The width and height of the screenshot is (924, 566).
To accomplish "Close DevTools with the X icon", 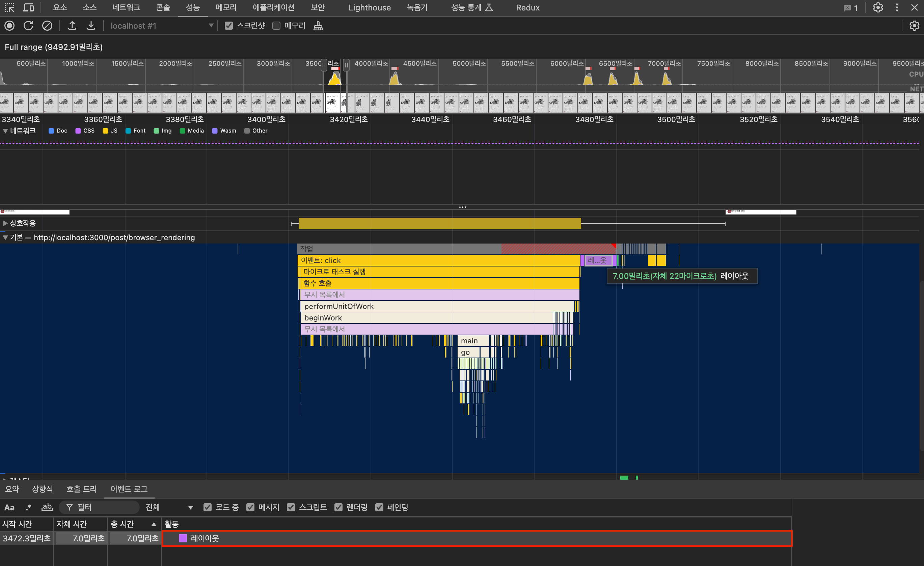I will [x=915, y=7].
